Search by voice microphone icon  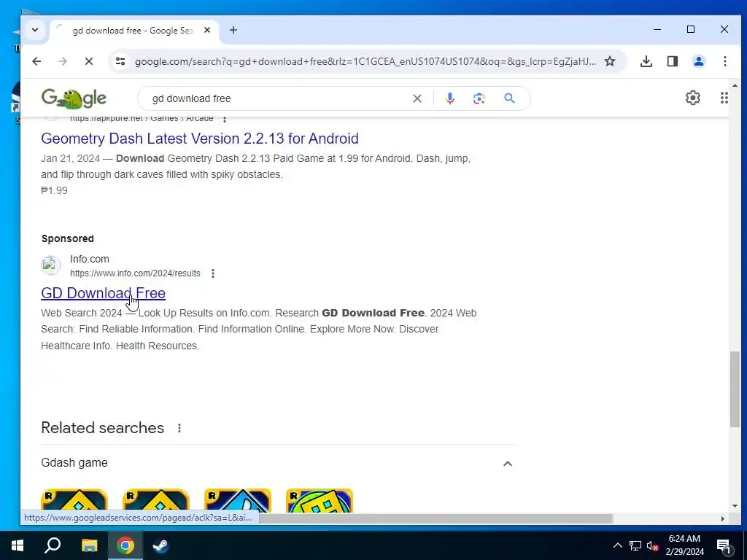(449, 98)
